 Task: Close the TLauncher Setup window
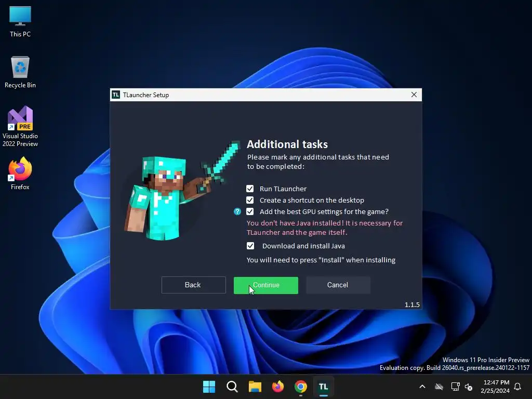click(414, 95)
